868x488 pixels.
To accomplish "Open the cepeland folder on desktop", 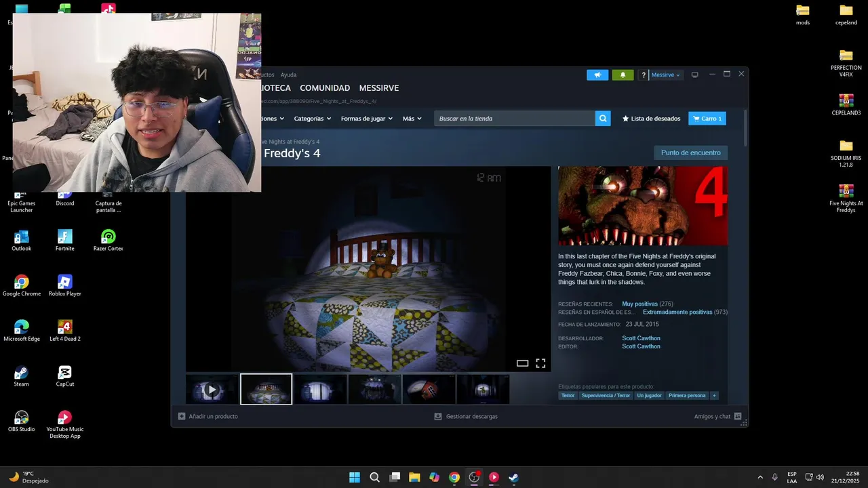I will pos(846,14).
